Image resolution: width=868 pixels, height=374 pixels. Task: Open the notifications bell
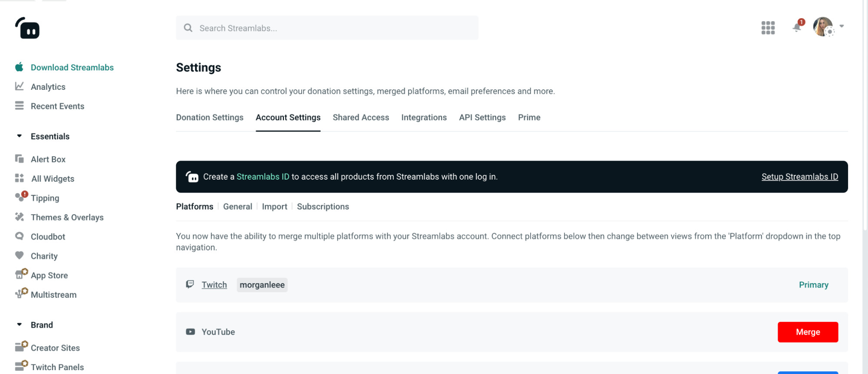point(797,27)
